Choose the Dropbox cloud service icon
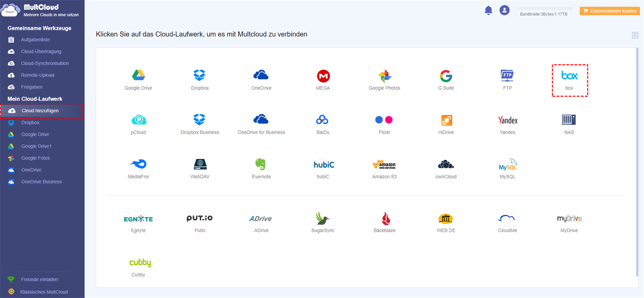The image size is (644, 298). pyautogui.click(x=200, y=76)
